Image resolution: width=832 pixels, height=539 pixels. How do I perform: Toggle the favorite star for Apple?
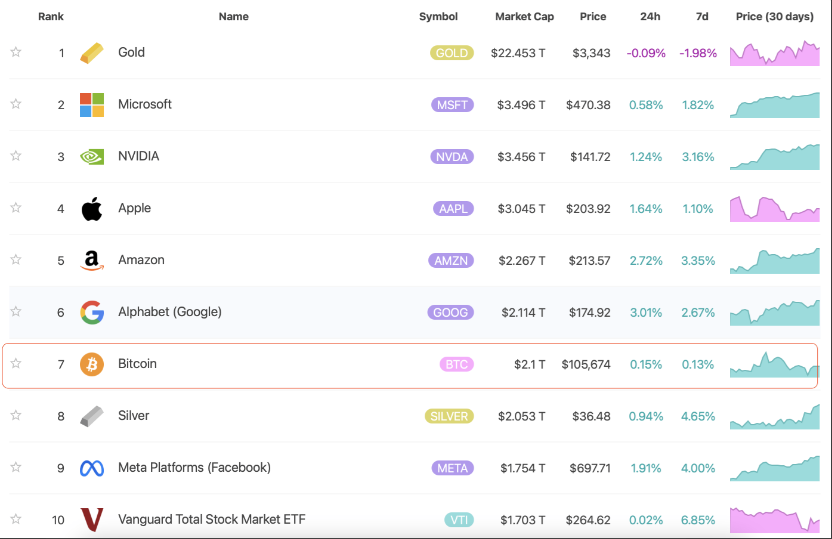(x=16, y=207)
